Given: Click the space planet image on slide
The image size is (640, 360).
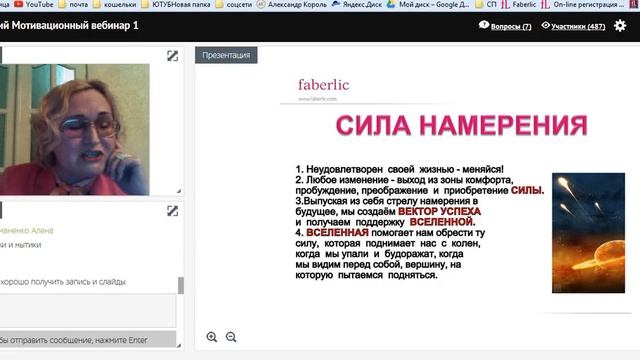Looking at the screenshot, I should 588,233.
